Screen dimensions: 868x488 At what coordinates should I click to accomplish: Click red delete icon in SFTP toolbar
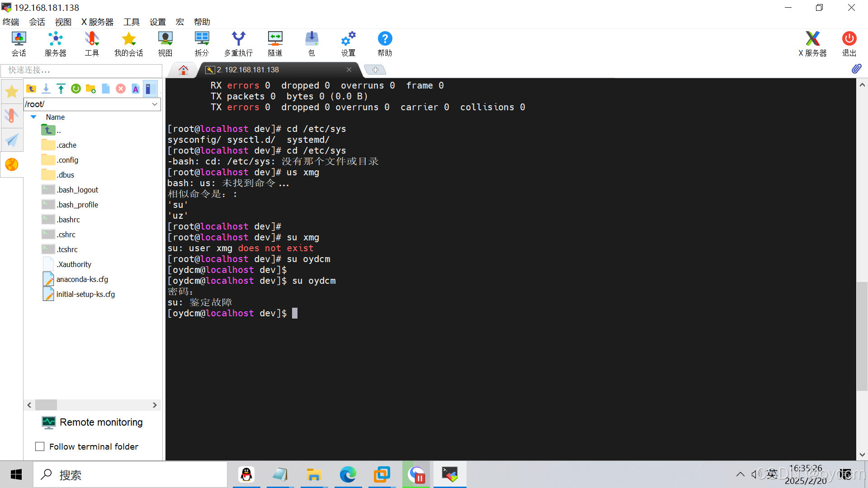pyautogui.click(x=120, y=89)
